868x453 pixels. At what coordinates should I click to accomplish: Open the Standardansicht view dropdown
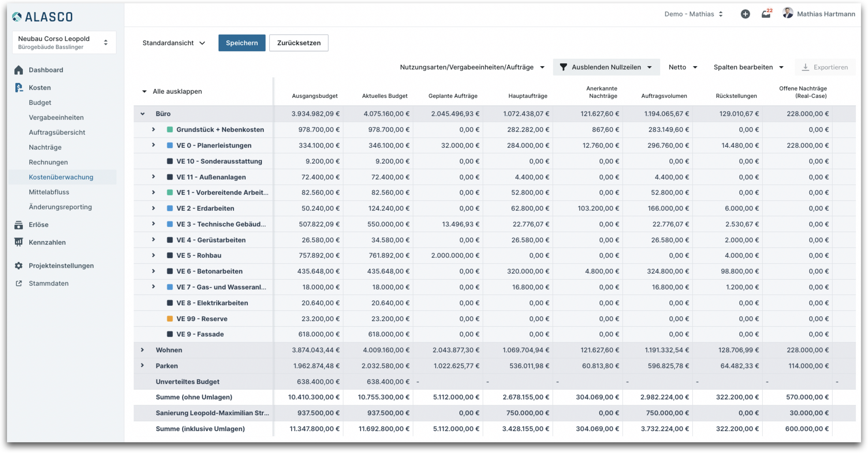[174, 43]
